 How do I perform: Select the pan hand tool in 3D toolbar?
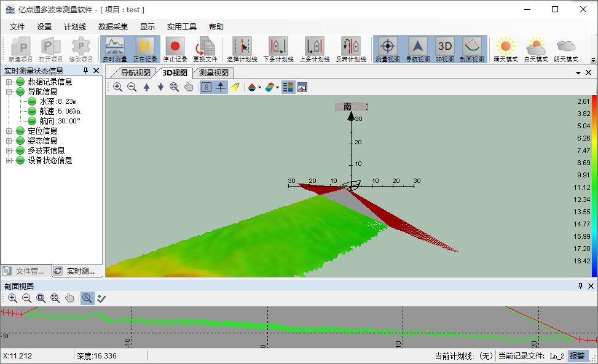click(189, 87)
